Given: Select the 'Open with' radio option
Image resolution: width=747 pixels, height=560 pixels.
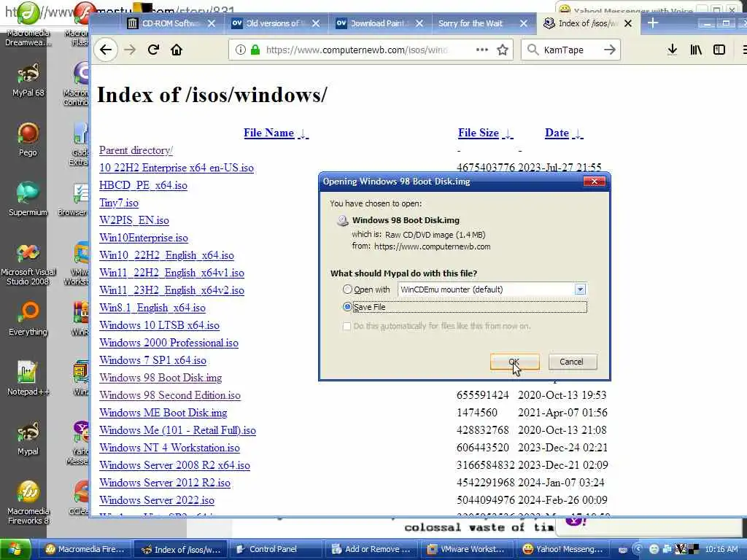Looking at the screenshot, I should point(347,289).
